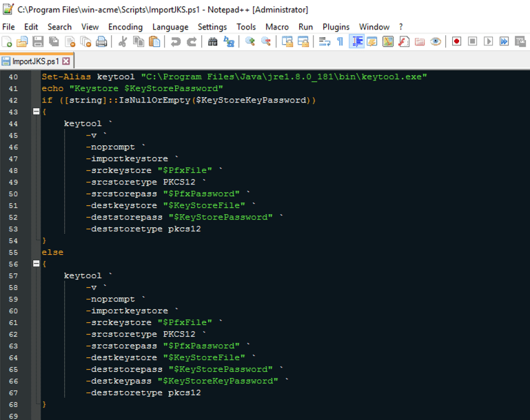530x420 pixels.
Task: Click line number 40 in the margin
Action: point(13,77)
